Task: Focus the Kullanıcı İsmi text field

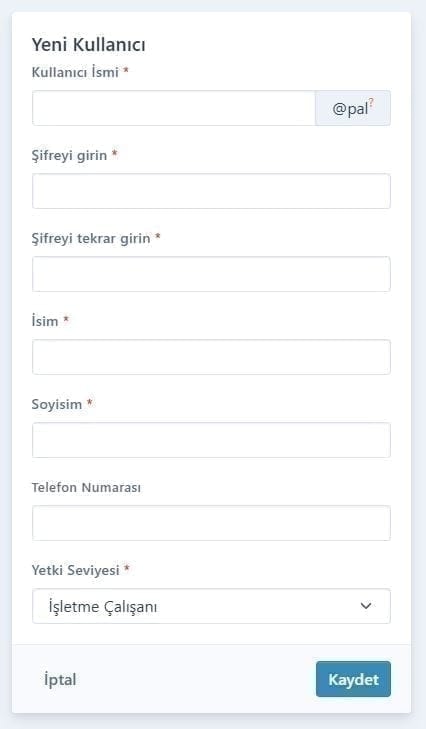Action: (173, 108)
